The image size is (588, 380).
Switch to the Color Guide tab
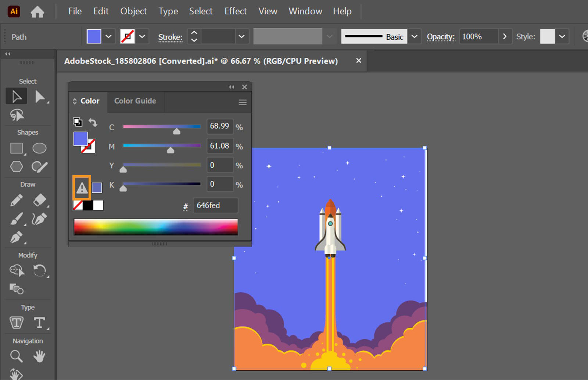tap(135, 101)
